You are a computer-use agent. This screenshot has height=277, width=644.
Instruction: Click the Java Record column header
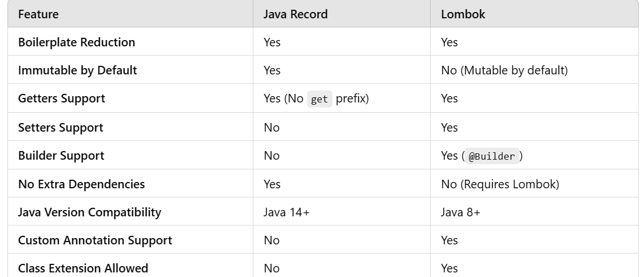[295, 14]
